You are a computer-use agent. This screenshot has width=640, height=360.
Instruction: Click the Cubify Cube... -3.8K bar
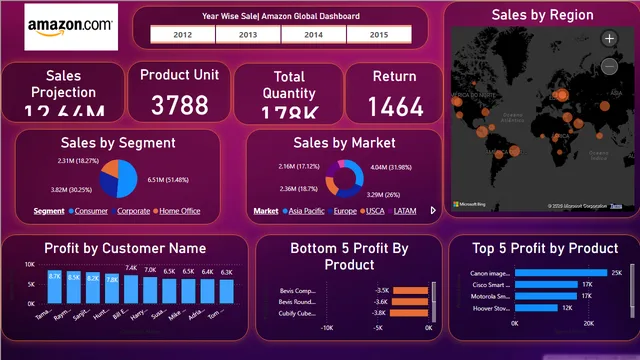[x=409, y=313]
